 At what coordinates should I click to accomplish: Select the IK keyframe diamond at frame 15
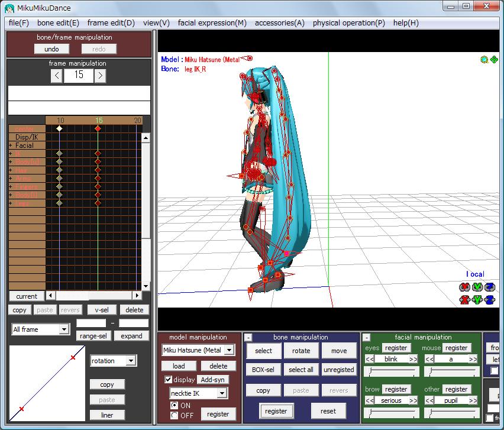98,154
